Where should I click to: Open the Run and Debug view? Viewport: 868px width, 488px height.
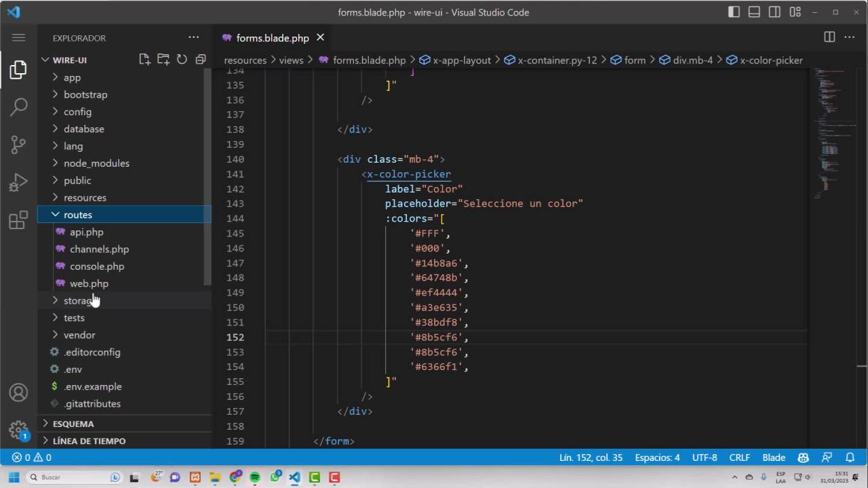click(x=18, y=182)
